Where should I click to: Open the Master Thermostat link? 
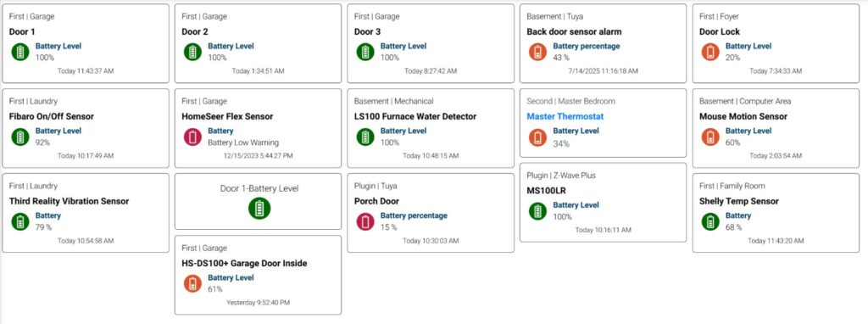pos(565,116)
